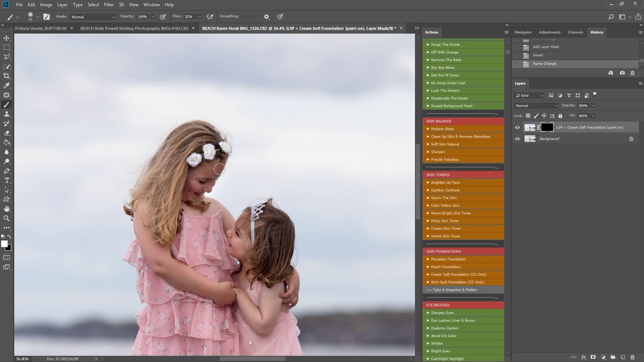
Task: Run Take A Snapshot & Flatten action
Action: click(x=463, y=290)
